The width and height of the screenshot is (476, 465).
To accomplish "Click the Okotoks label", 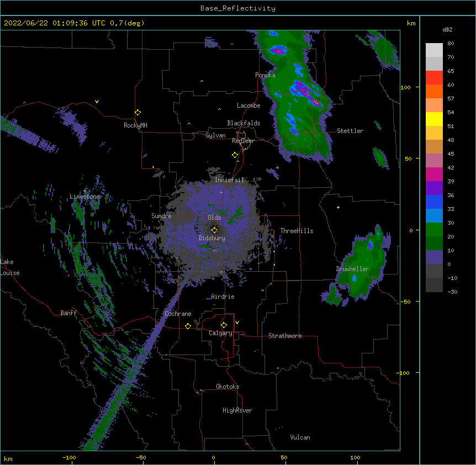I will click(228, 387).
